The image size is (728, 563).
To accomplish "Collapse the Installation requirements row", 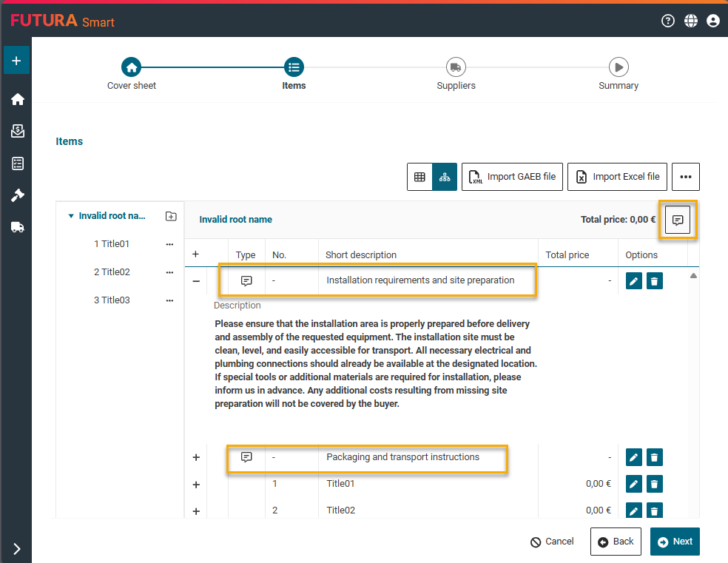I will [196, 281].
